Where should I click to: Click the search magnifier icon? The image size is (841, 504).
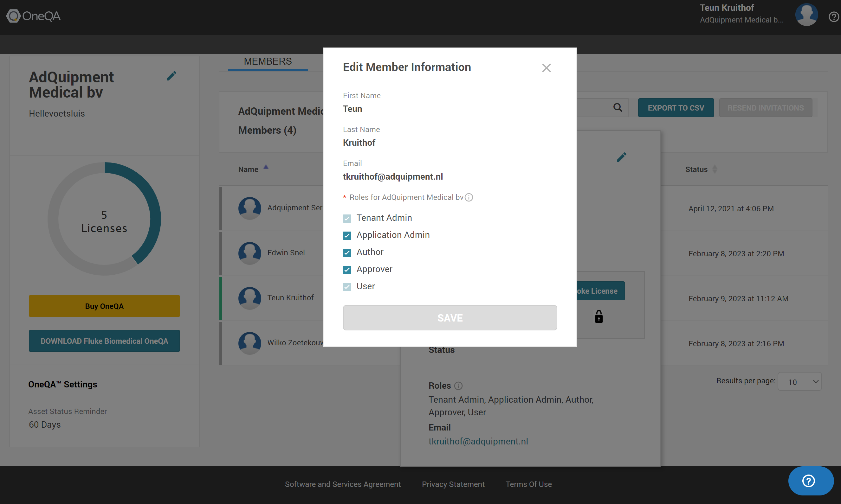(618, 108)
